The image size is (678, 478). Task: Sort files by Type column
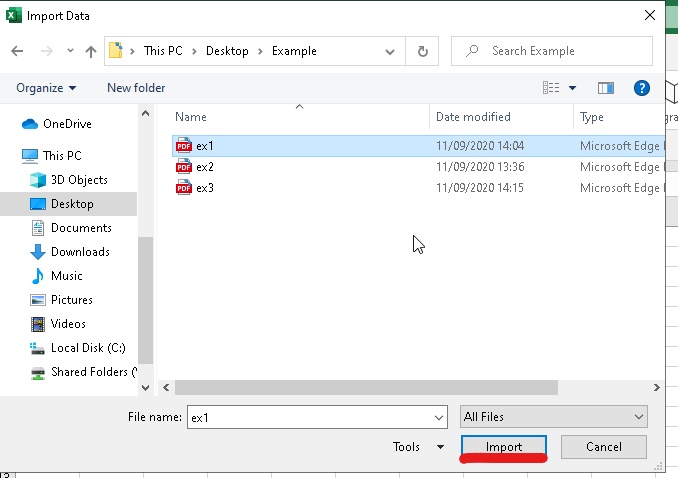(592, 117)
